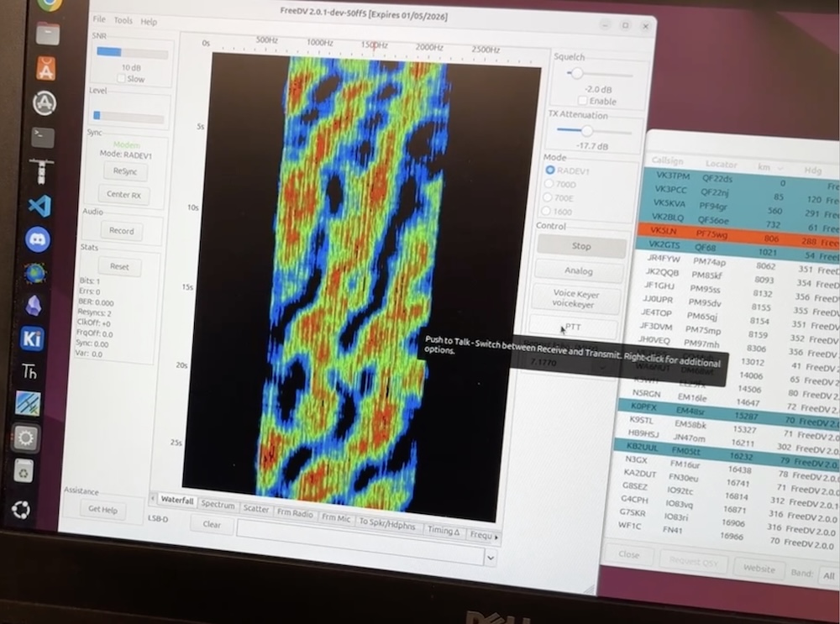Open the Frm Mic tab
Image resolution: width=840 pixels, height=624 pixels.
[335, 517]
